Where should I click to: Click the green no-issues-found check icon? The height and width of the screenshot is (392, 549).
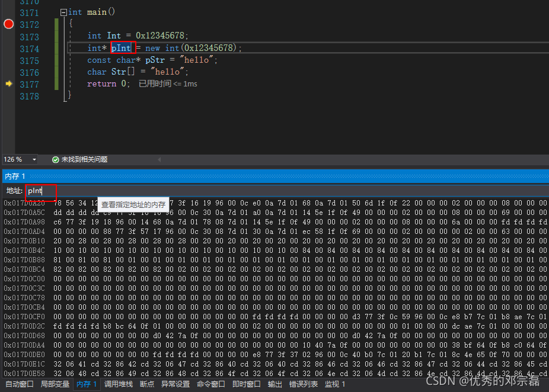(x=55, y=159)
